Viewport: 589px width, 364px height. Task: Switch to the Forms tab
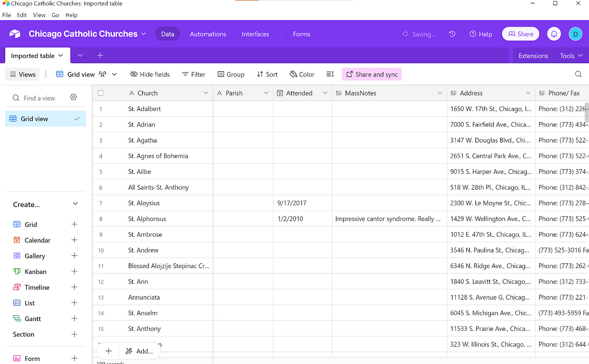pos(301,34)
